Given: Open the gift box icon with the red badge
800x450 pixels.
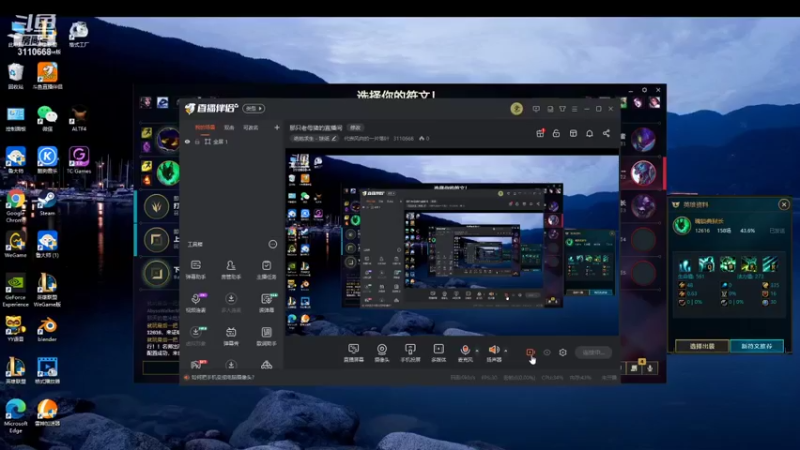Looking at the screenshot, I should (540, 133).
